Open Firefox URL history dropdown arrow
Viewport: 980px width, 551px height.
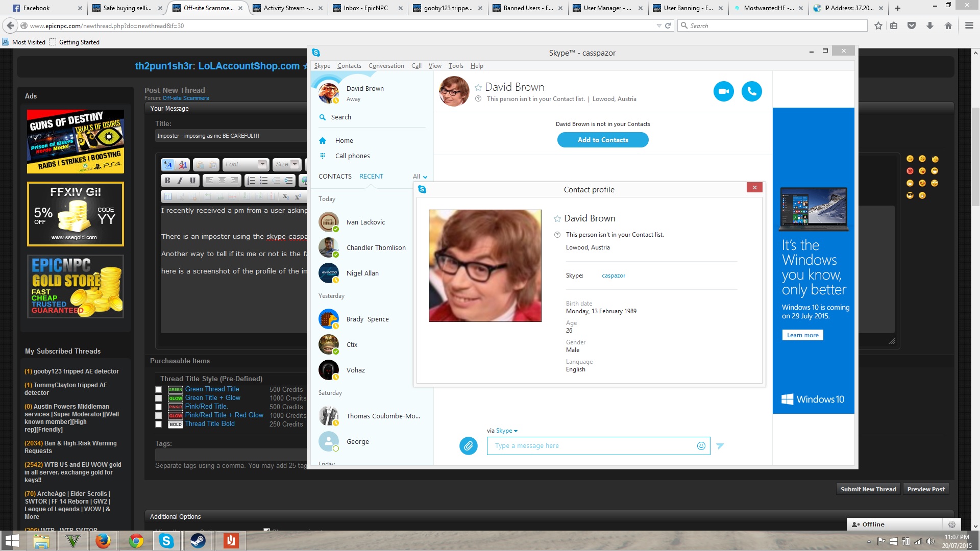pos(658,26)
